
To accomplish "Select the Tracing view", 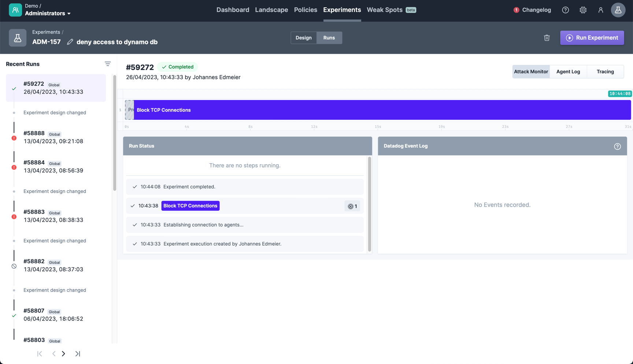I will (605, 72).
